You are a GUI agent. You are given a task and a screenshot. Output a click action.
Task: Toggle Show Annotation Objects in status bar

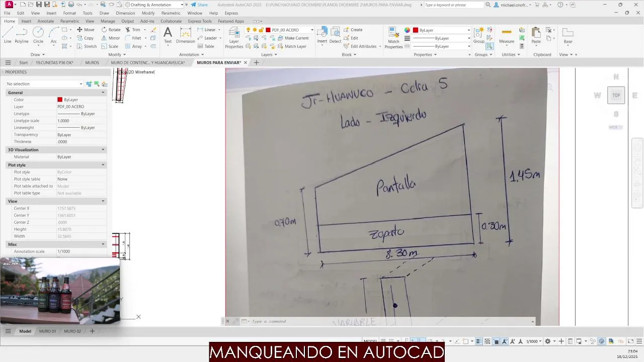coord(505,341)
